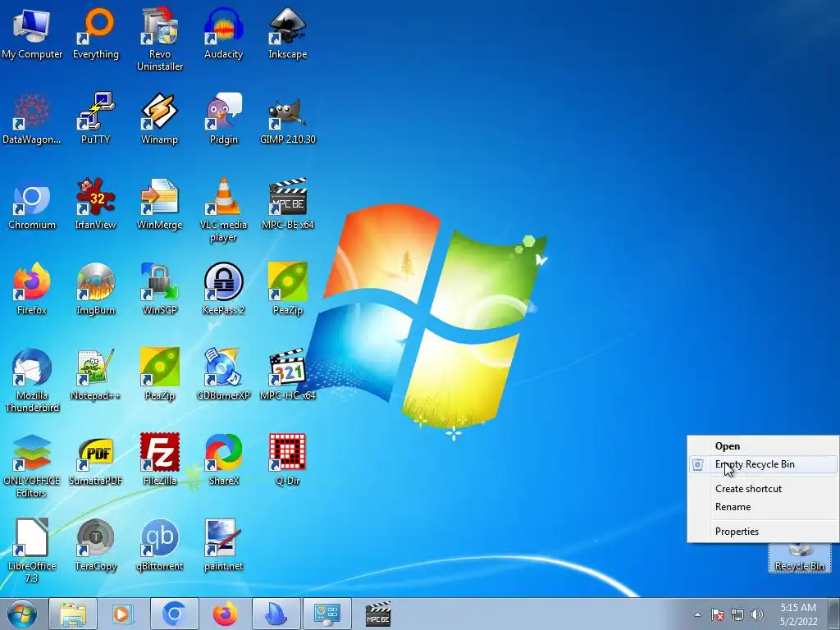The height and width of the screenshot is (630, 840).
Task: Show hidden tray icons arrow
Action: 697,614
